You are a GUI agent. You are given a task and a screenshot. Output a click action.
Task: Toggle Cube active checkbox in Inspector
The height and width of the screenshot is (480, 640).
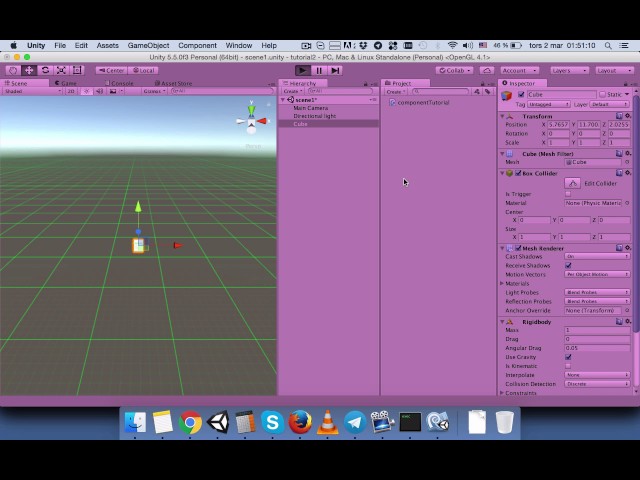tap(521, 94)
